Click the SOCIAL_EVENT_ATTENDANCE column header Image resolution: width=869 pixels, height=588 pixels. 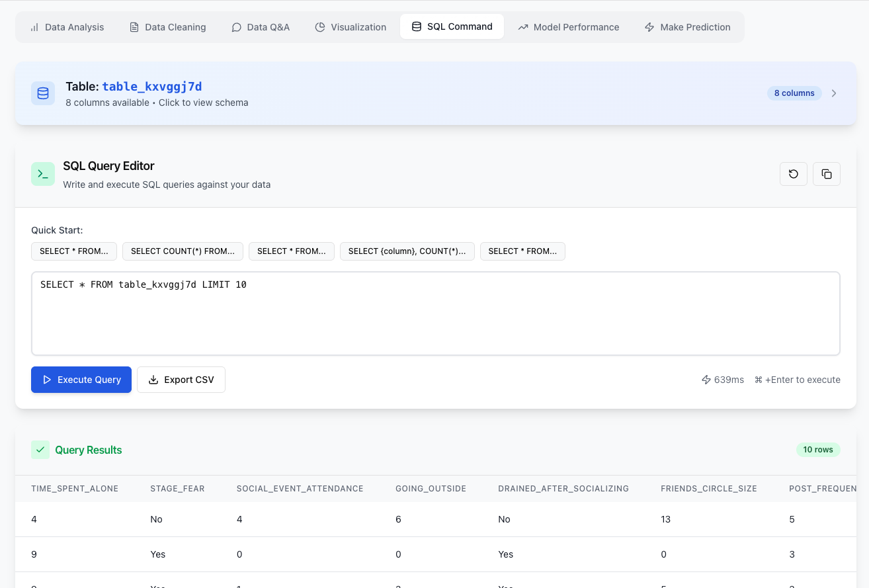point(300,489)
